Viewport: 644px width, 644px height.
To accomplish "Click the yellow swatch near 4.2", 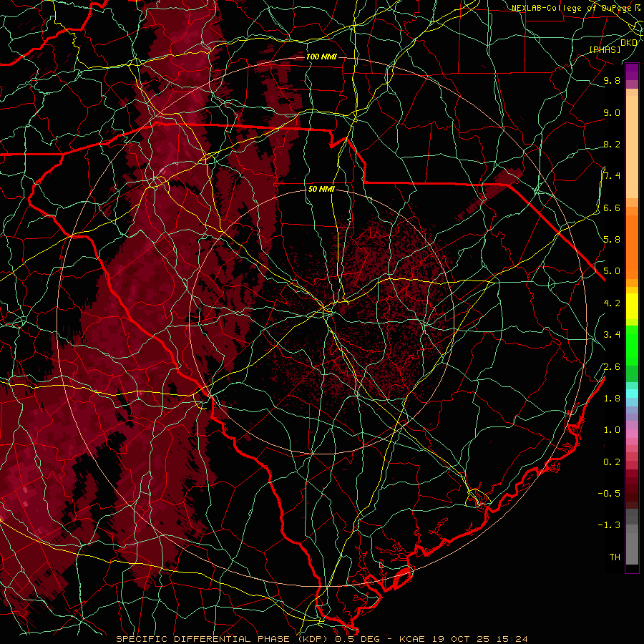I will 632,306.
